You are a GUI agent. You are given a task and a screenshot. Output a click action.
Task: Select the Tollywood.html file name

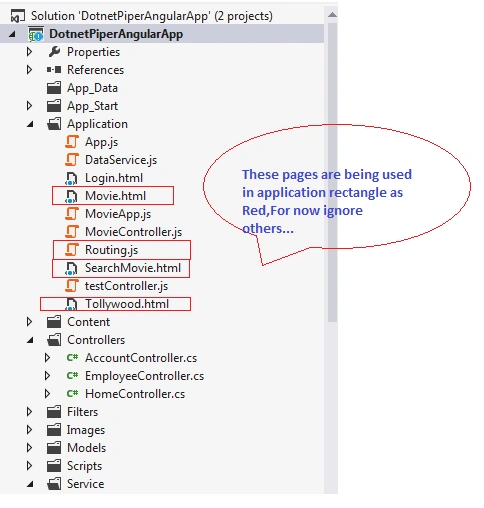[127, 304]
